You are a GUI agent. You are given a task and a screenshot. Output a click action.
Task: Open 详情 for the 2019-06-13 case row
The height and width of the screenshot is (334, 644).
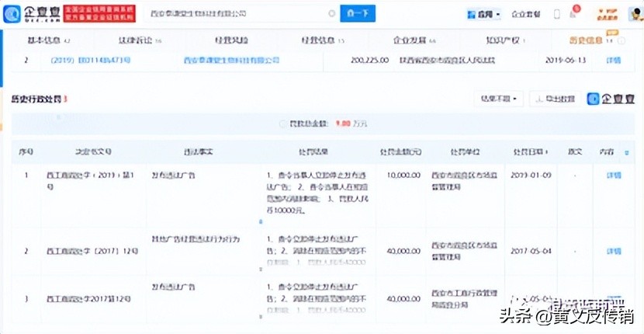click(x=614, y=61)
